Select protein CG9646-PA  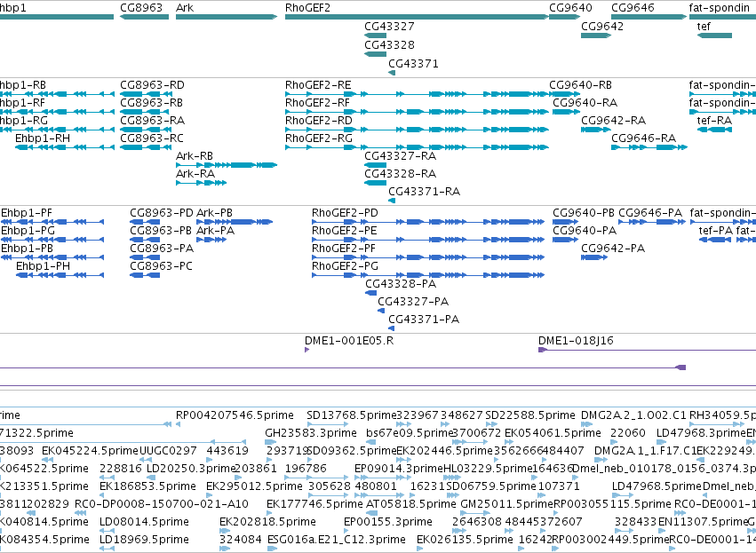click(x=650, y=213)
